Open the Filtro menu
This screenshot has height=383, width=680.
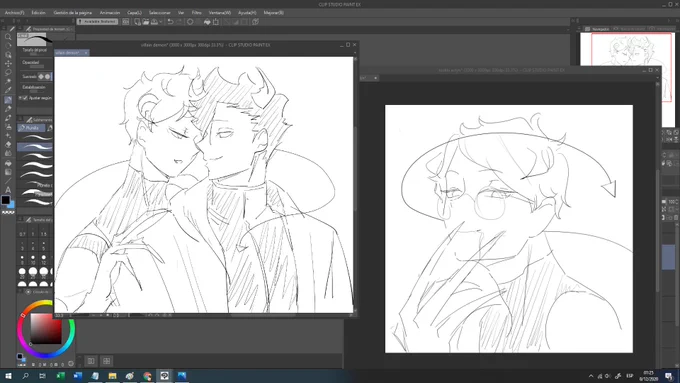[x=196, y=13]
